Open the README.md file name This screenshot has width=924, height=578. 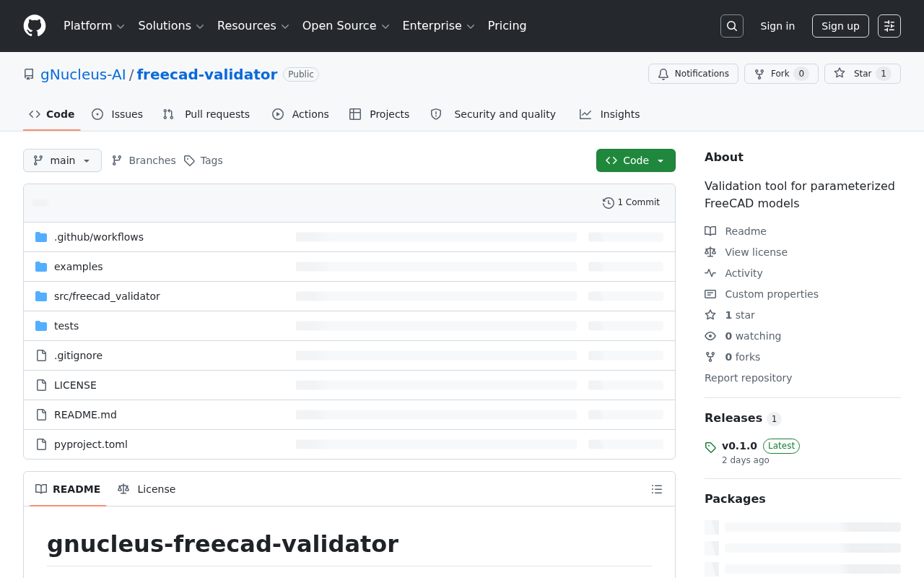85,415
